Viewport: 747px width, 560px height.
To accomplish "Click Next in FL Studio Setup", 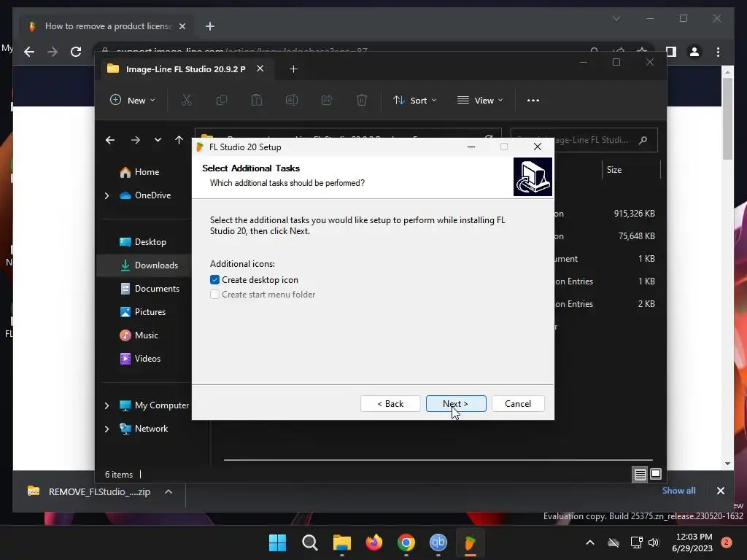I will pyautogui.click(x=456, y=403).
